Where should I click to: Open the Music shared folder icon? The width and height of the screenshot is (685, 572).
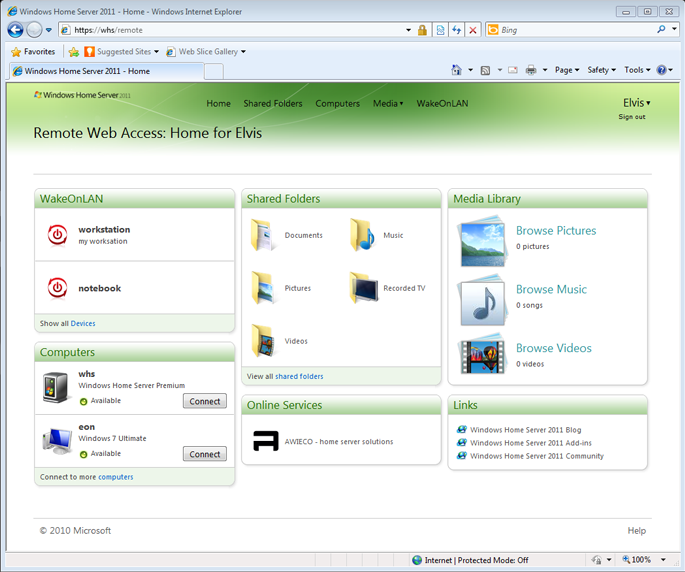point(362,235)
